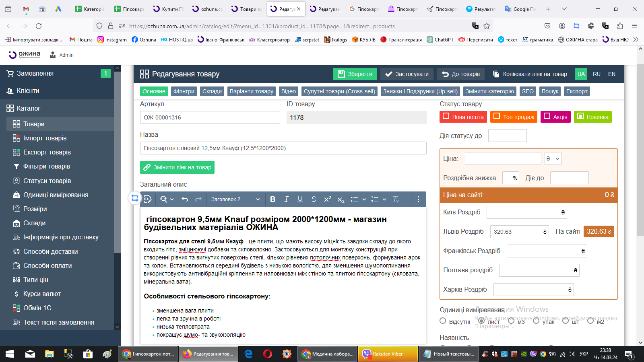Insert bulleted list in editor
This screenshot has width=644, height=362.
354,199
